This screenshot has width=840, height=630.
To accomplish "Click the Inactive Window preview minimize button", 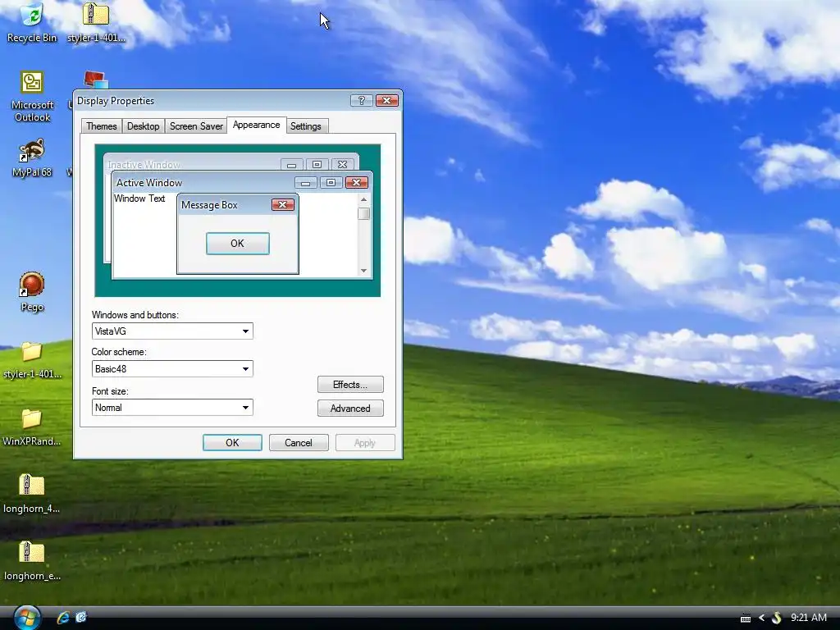I will tap(291, 164).
